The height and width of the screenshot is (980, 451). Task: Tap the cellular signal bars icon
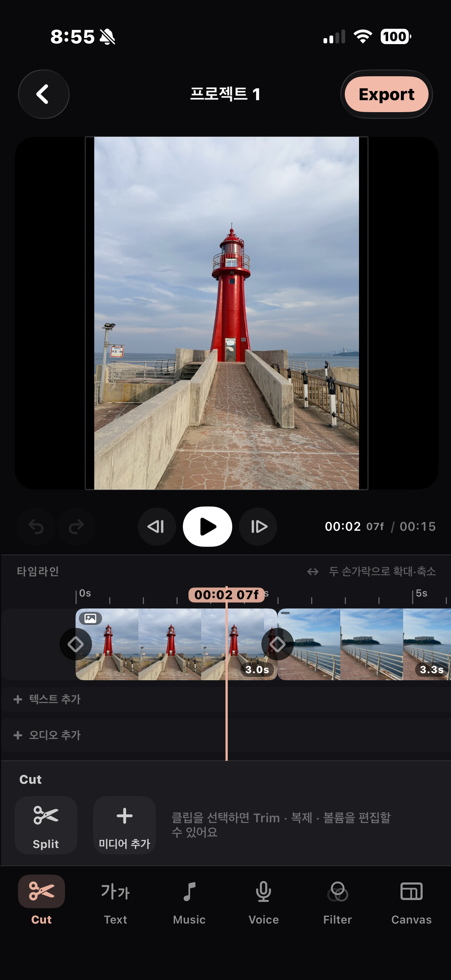coord(334,37)
